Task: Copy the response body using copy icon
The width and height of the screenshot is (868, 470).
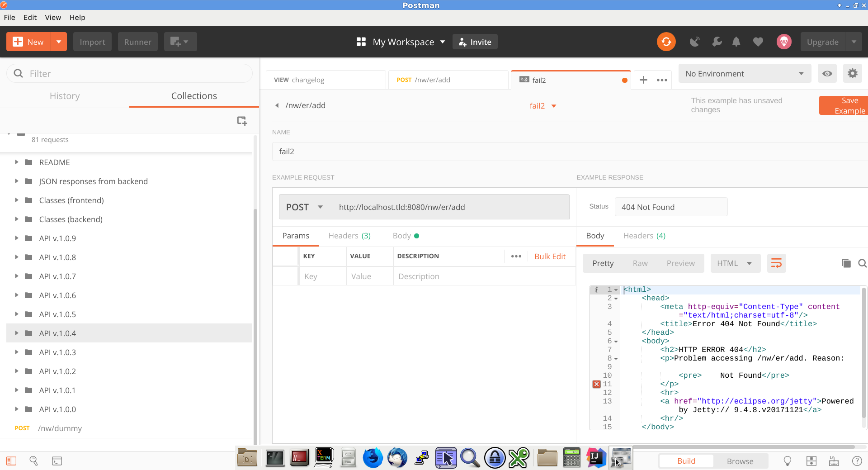Action: (x=846, y=263)
